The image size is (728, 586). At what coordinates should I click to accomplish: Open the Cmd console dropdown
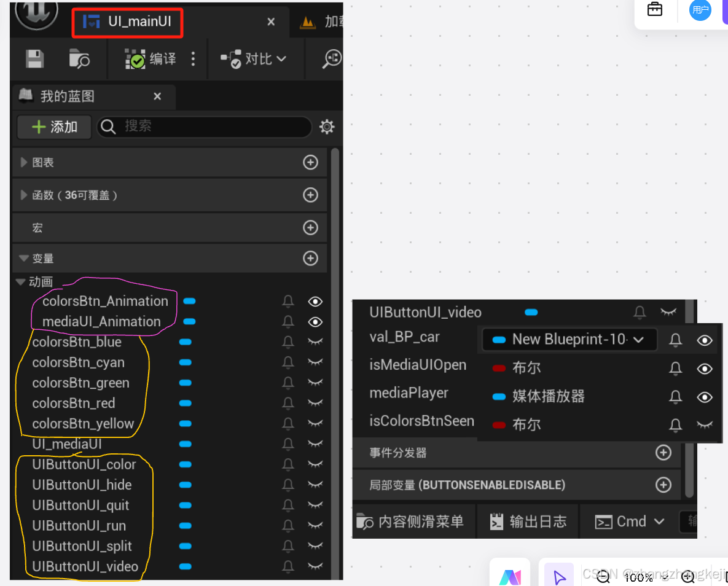coord(629,521)
